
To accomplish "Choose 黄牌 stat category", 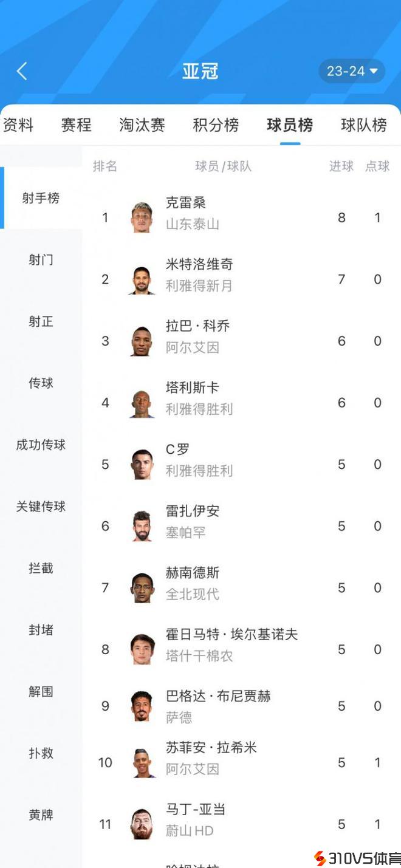I will coord(41,815).
